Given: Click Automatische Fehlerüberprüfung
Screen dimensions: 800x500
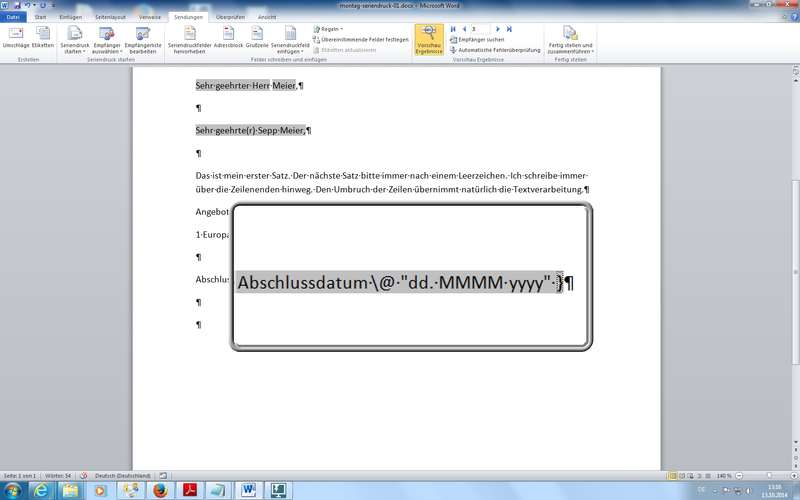Looking at the screenshot, I should (495, 50).
